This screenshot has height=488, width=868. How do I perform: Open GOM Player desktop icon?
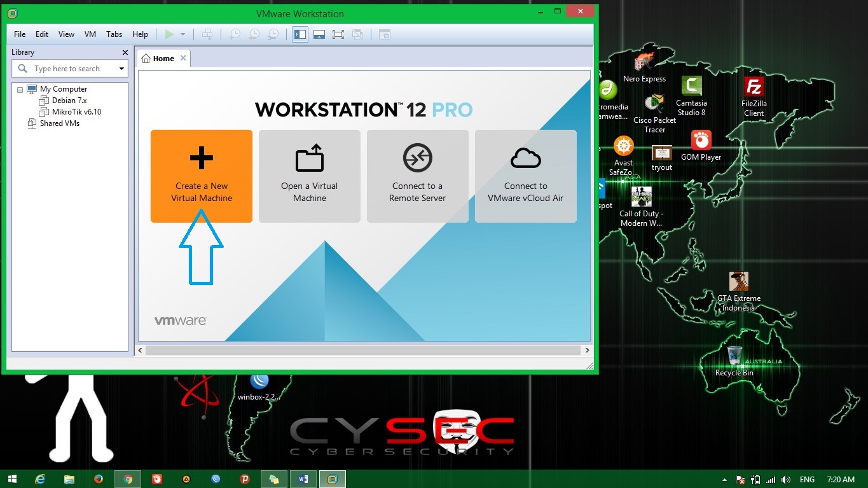click(701, 146)
